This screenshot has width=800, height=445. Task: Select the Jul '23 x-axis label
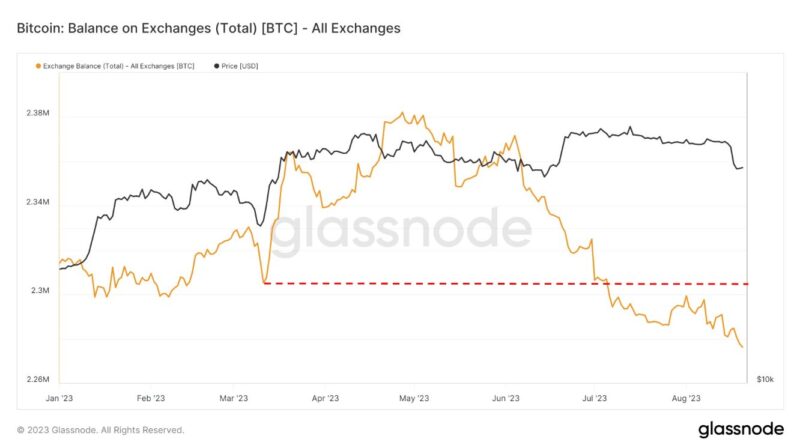(x=595, y=397)
